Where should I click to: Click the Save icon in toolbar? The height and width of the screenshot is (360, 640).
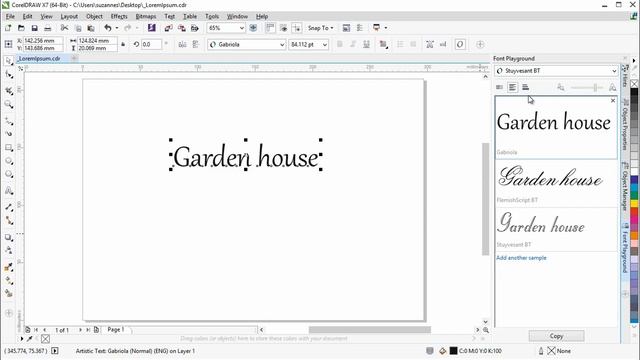35,28
